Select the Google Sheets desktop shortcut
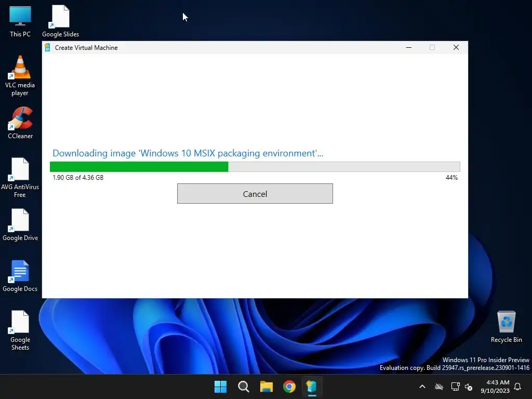This screenshot has width=532, height=399. [20, 330]
